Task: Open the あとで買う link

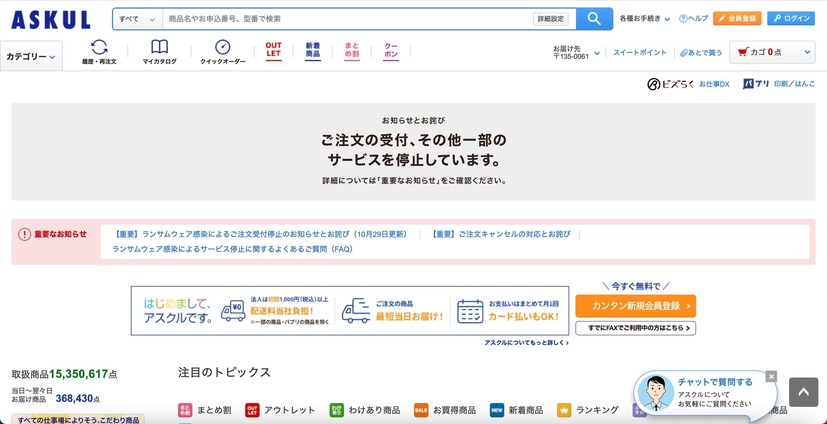Action: (x=701, y=52)
